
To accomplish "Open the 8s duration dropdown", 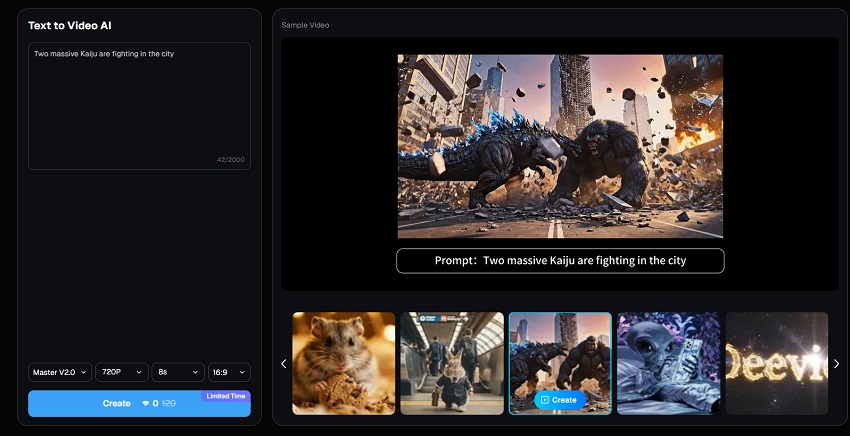I will (178, 373).
